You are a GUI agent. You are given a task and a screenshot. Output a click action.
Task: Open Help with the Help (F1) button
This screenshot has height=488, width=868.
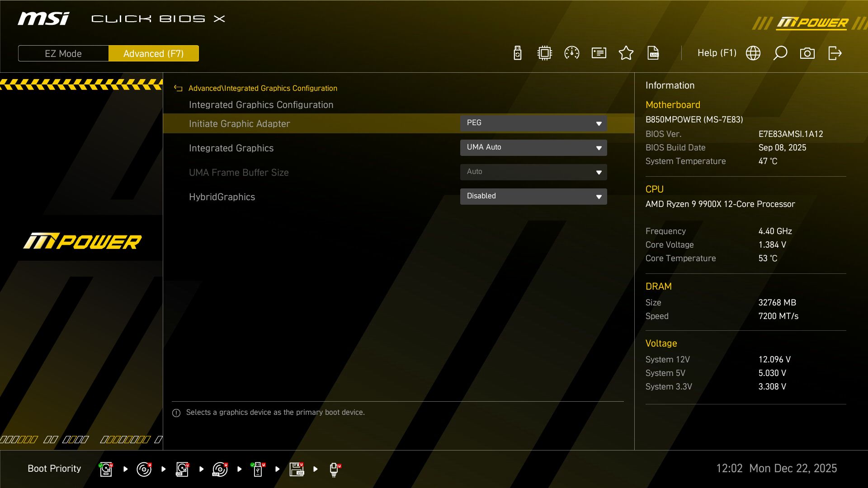click(x=717, y=53)
